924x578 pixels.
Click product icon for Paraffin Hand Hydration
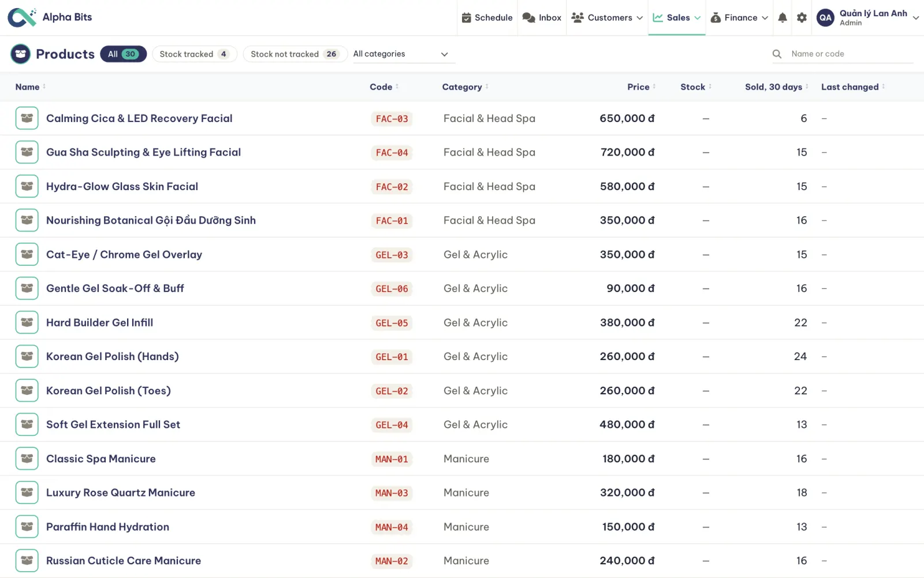(x=27, y=527)
